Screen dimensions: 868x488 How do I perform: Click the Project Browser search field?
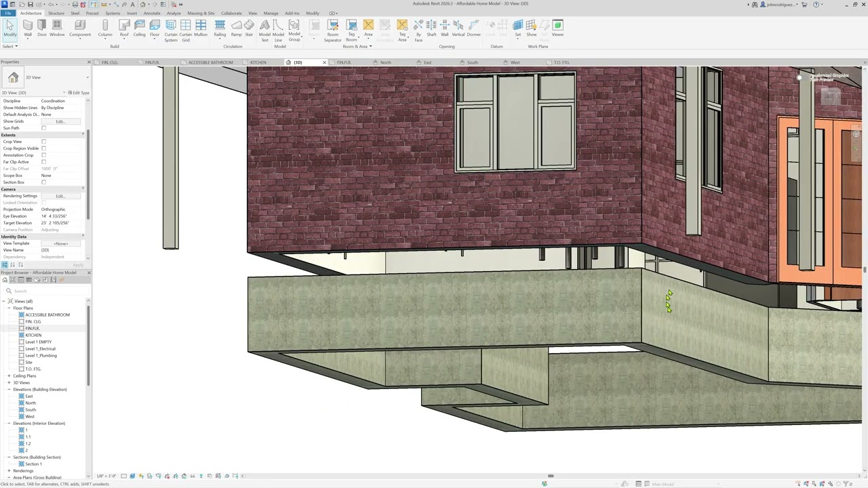(x=45, y=291)
